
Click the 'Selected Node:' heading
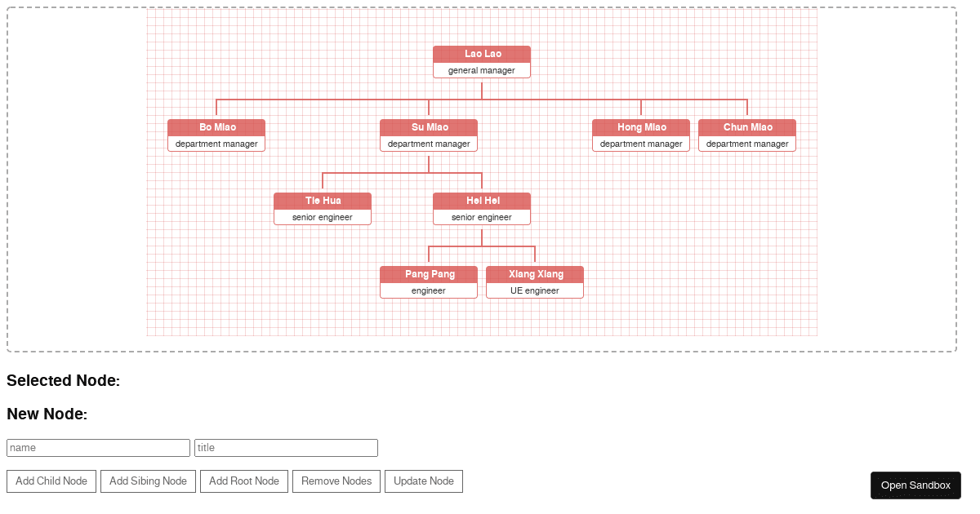(64, 381)
